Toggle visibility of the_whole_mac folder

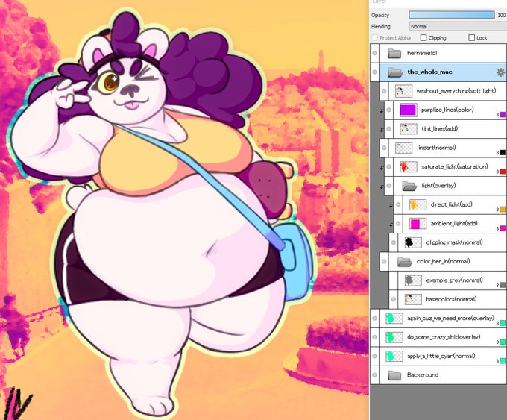pos(375,72)
